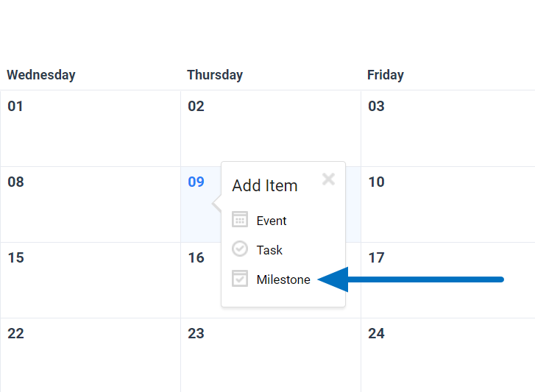Select Task in Add Item menu

[x=269, y=250]
